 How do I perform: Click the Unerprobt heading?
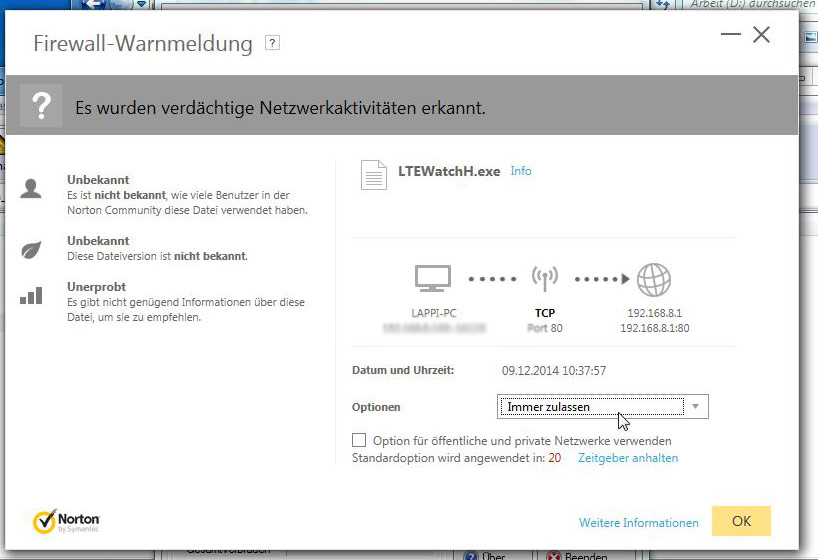97,287
